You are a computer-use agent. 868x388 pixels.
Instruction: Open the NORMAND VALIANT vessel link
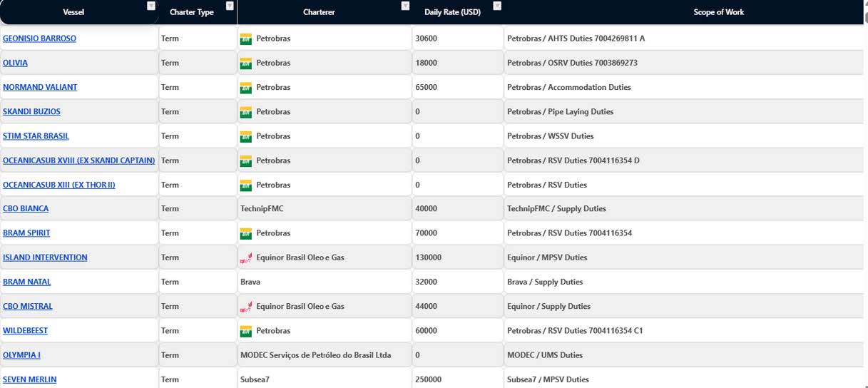40,87
